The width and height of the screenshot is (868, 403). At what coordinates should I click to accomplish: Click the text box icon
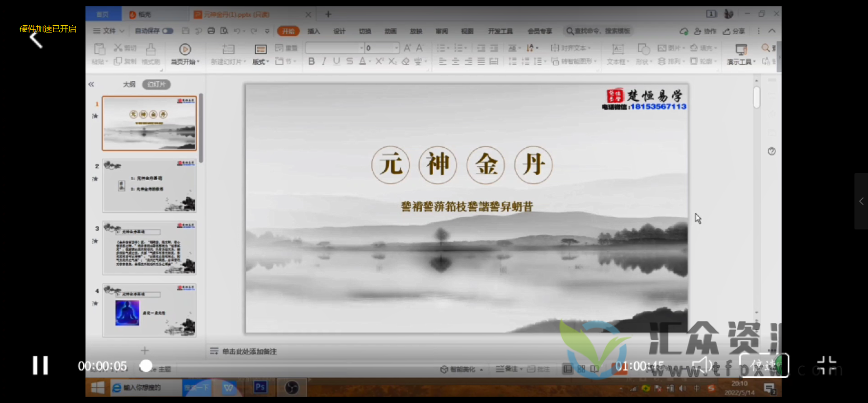[618, 49]
